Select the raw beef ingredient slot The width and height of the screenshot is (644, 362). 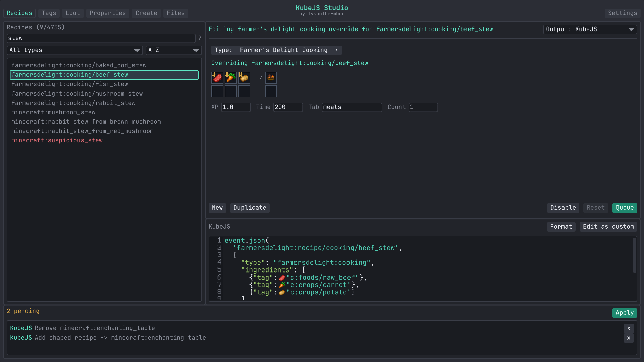[217, 78]
